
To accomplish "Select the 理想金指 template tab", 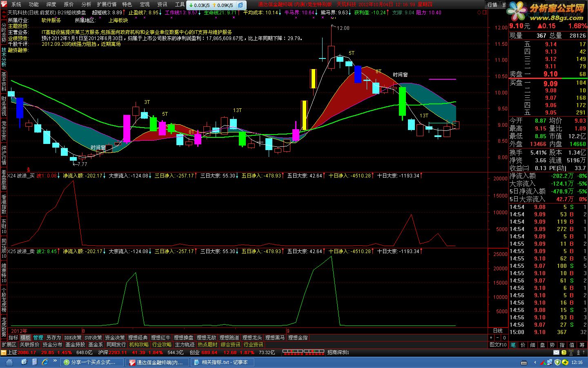I will [298, 338].
